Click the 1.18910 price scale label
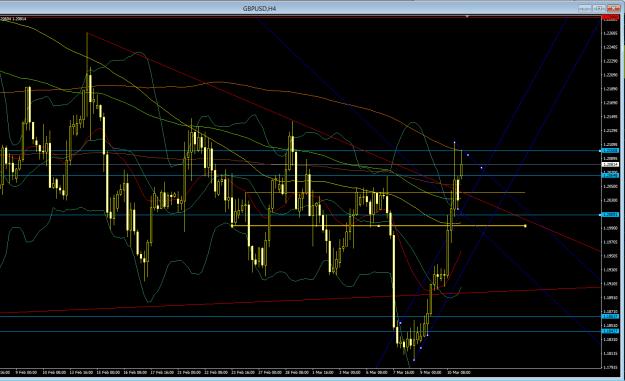The width and height of the screenshot is (625, 381). (610, 298)
